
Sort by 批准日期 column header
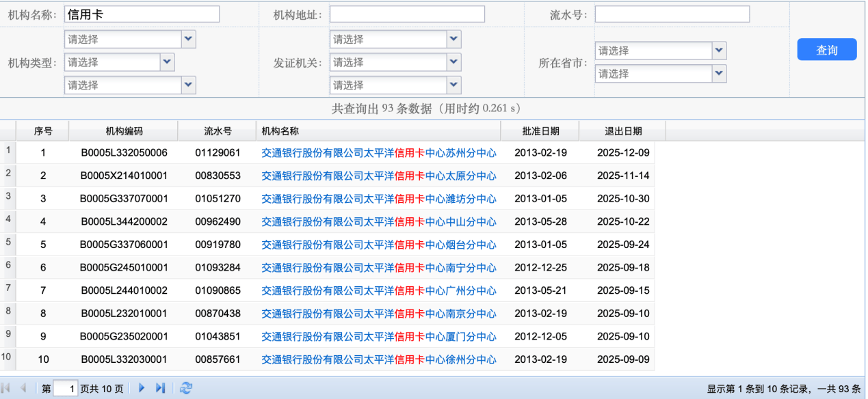(540, 131)
